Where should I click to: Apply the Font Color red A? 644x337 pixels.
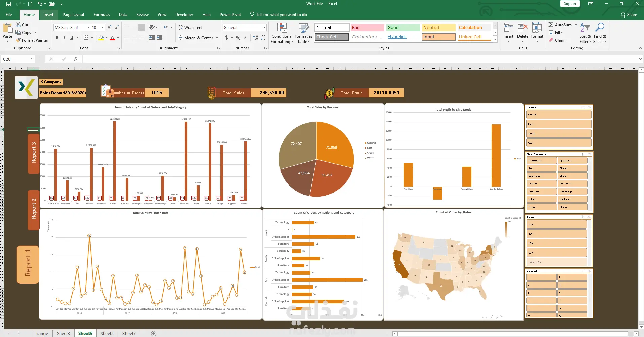(x=112, y=38)
